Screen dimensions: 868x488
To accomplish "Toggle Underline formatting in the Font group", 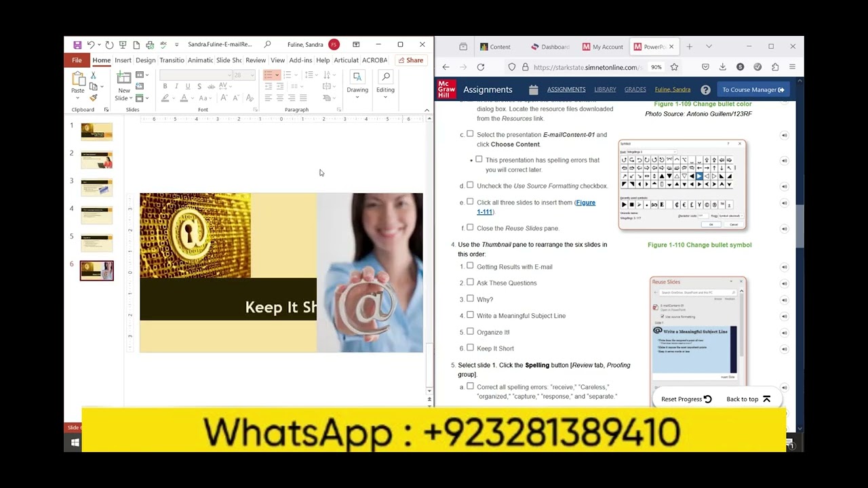I will pyautogui.click(x=188, y=87).
